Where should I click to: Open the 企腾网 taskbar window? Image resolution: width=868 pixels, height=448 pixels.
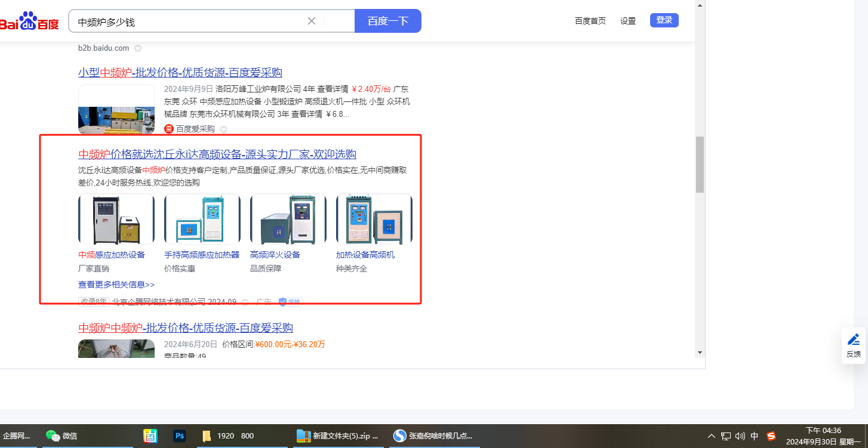pyautogui.click(x=17, y=436)
